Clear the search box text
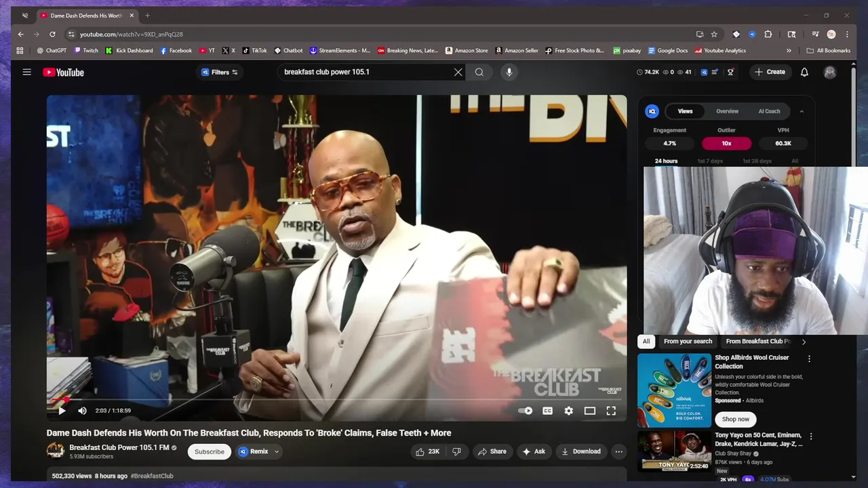 [x=458, y=72]
